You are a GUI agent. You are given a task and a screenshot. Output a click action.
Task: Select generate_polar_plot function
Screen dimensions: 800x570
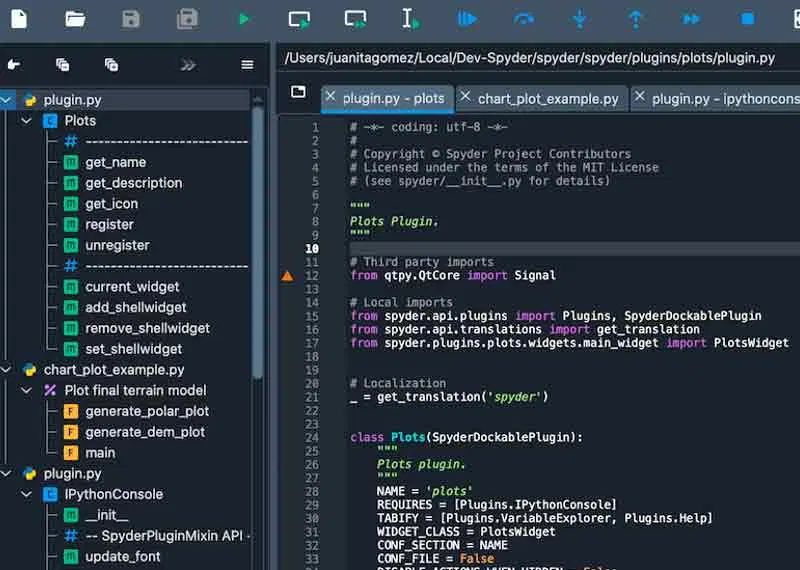147,411
